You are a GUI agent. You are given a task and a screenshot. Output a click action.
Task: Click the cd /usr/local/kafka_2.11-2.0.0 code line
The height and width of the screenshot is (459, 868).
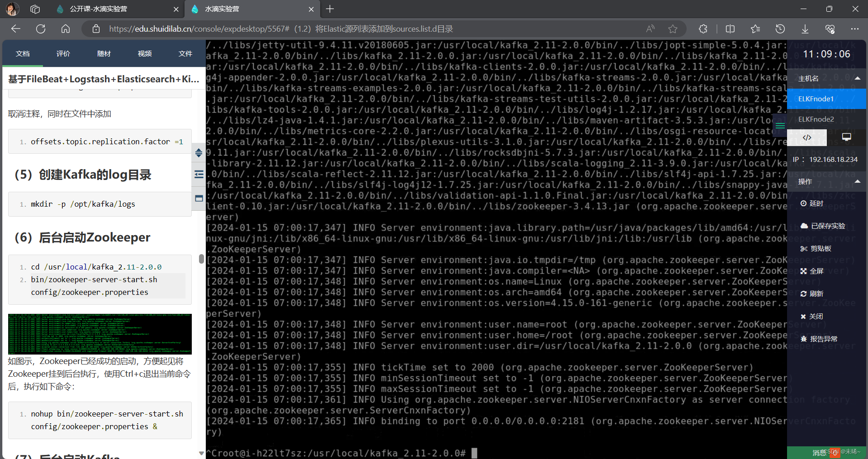tap(96, 267)
